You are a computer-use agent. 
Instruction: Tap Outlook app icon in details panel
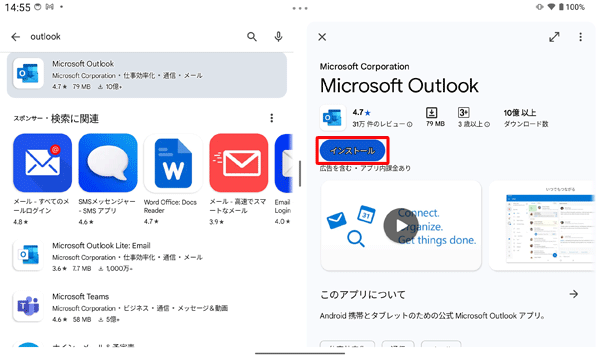coord(333,118)
